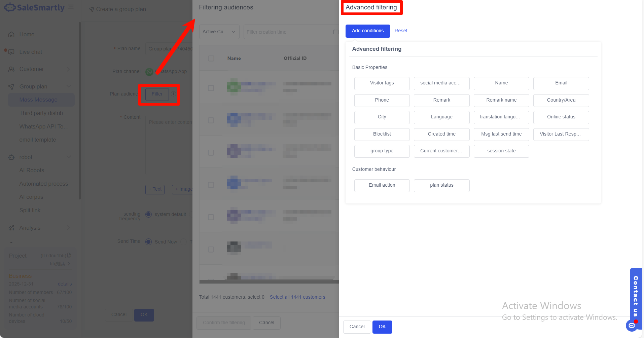
Task: Check the sixth customer row checkbox
Action: 211,250
